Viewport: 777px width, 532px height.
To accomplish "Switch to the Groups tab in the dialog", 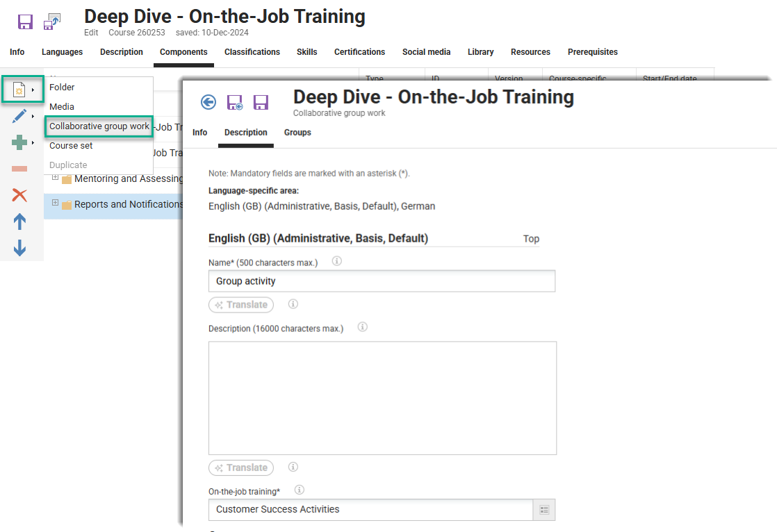I will 297,133.
